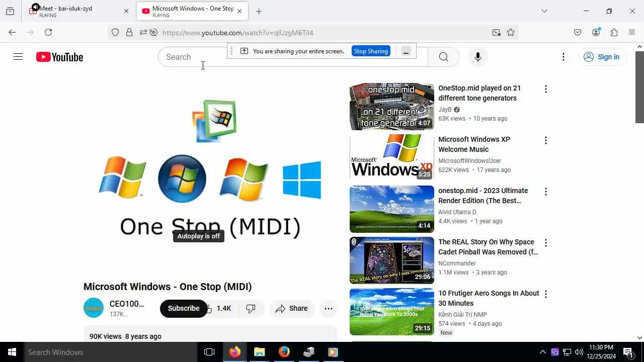Open the Firefox application menu
Image resolution: width=644 pixels, height=362 pixels.
pos(632,32)
